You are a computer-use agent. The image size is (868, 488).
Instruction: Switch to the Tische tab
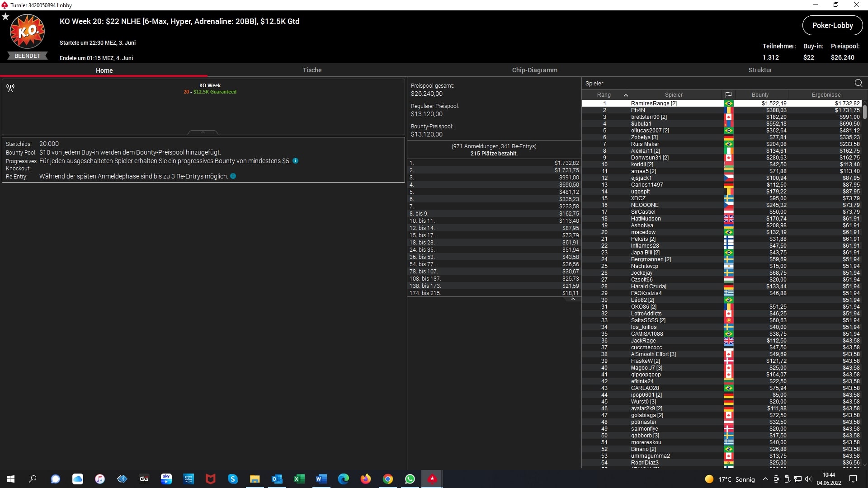(312, 70)
